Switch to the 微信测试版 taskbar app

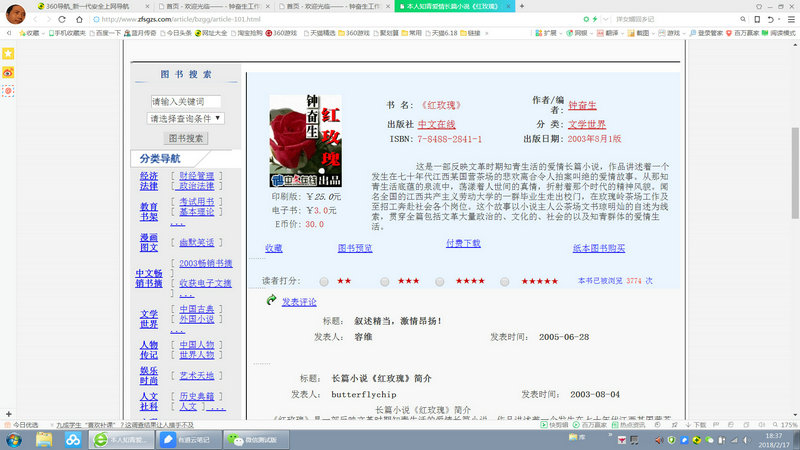[x=256, y=440]
